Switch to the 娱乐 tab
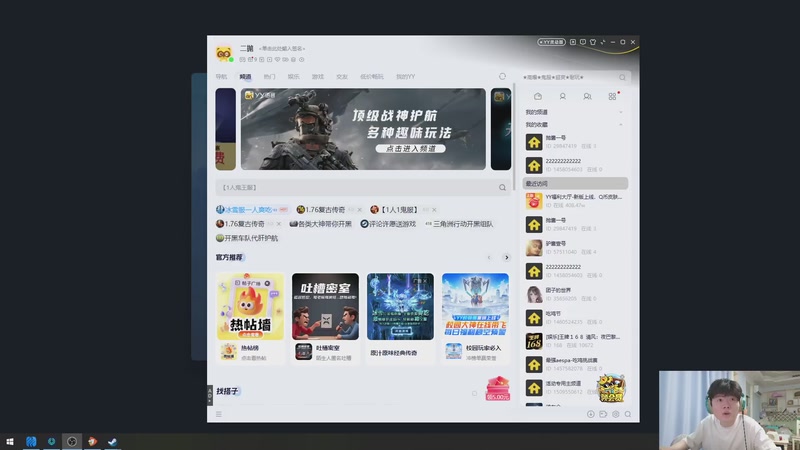800x450 pixels. [x=293, y=77]
